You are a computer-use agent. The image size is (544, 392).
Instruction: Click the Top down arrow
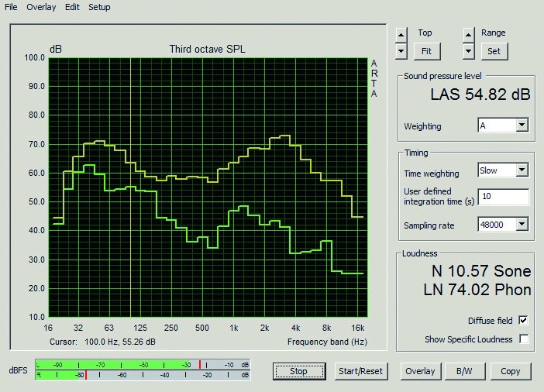401,51
